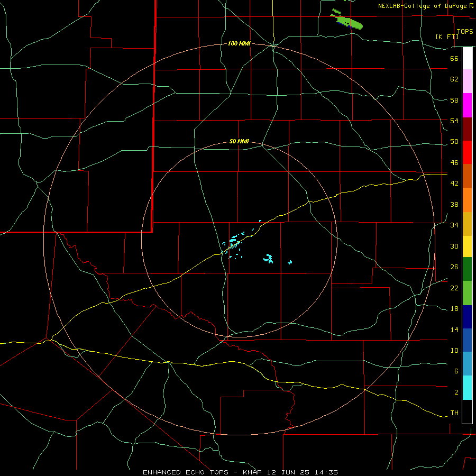The width and height of the screenshot is (476, 476).
Task: Click the "100 NMI" range ring label
Action: (239, 44)
